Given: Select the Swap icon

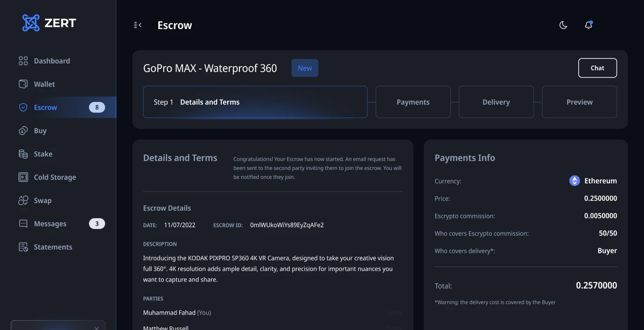Looking at the screenshot, I should pyautogui.click(x=23, y=200).
